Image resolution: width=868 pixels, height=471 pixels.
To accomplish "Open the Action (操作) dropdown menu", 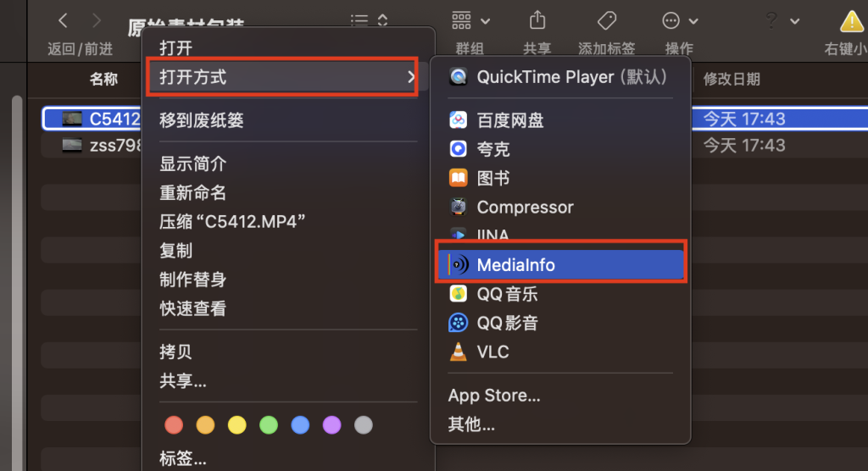I will tap(680, 20).
